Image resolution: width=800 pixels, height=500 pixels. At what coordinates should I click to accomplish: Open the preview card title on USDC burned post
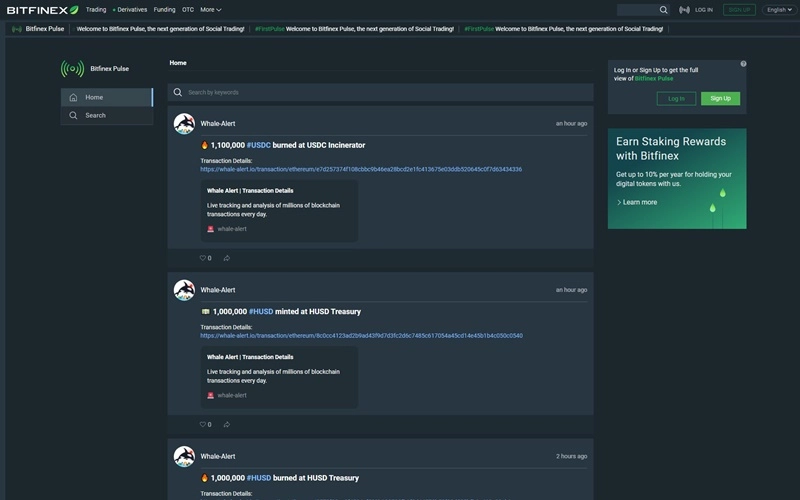(250, 191)
